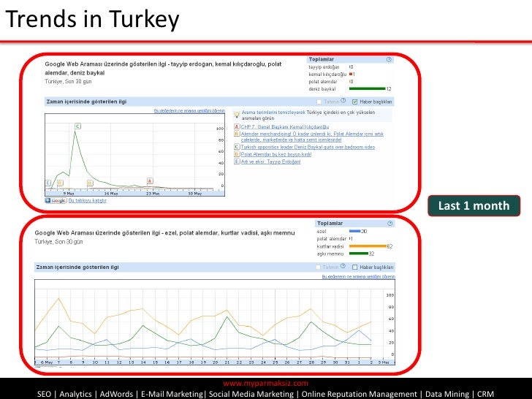Viewport: 532px width, 399px height.
Task: Click aşkı memnu green total bar
Action: pos(359,254)
